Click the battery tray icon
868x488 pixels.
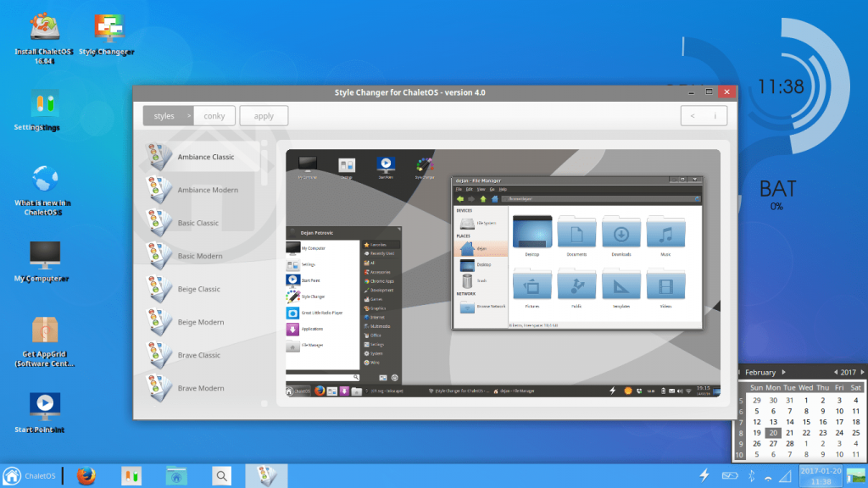730,475
